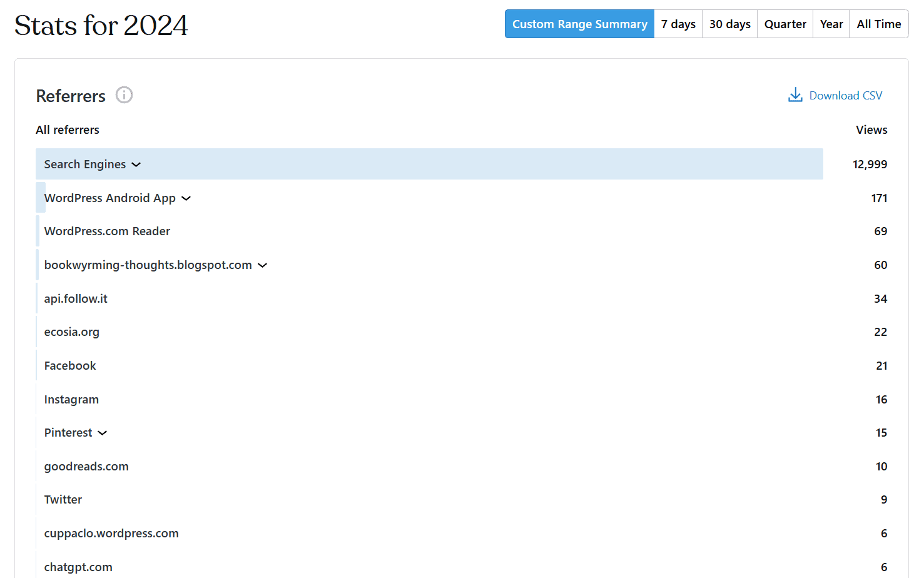Show stats for the Year
The width and height of the screenshot is (924, 578).
click(831, 24)
